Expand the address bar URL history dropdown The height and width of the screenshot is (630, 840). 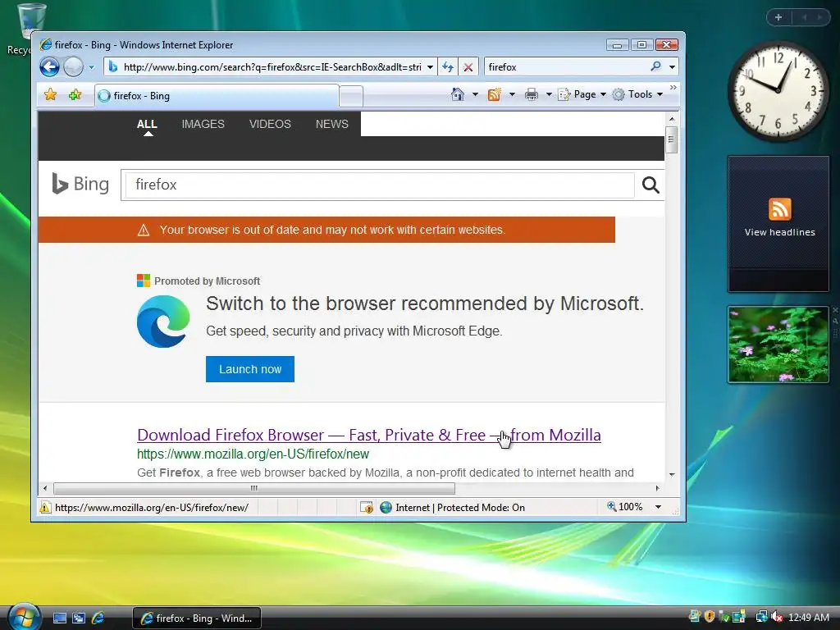point(430,67)
